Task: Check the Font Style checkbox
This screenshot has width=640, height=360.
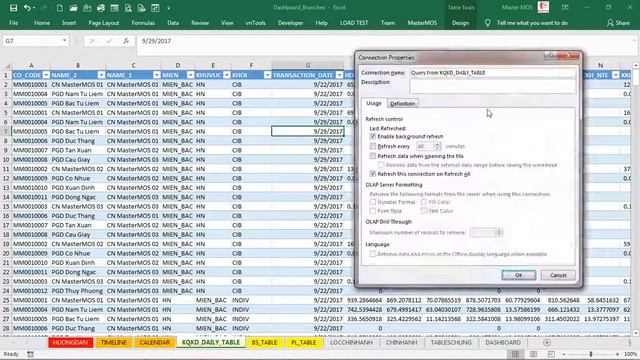Action: point(373,211)
